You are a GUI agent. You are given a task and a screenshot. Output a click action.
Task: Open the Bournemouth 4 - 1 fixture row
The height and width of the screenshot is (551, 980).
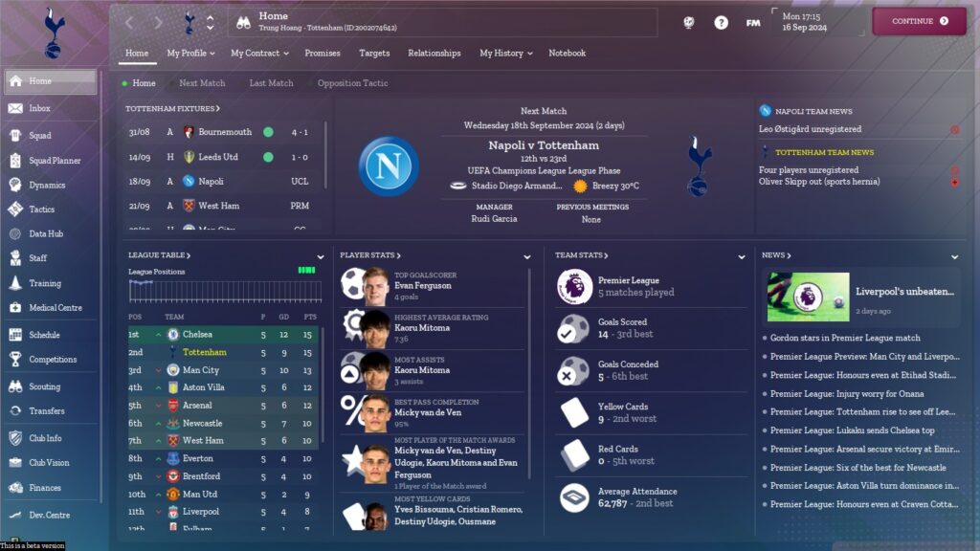point(222,132)
